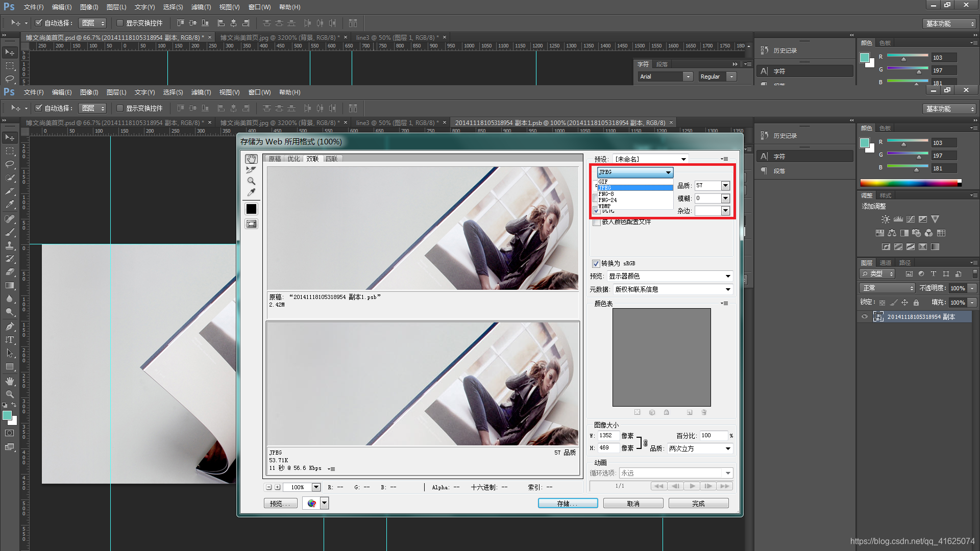
Task: Click the 取消 cancel button
Action: pyautogui.click(x=633, y=504)
